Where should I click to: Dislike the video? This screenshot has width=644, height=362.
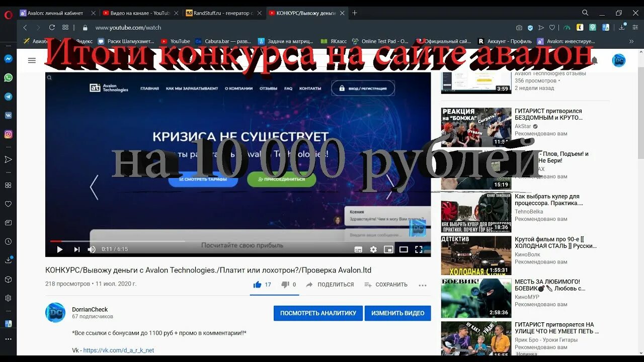point(288,285)
